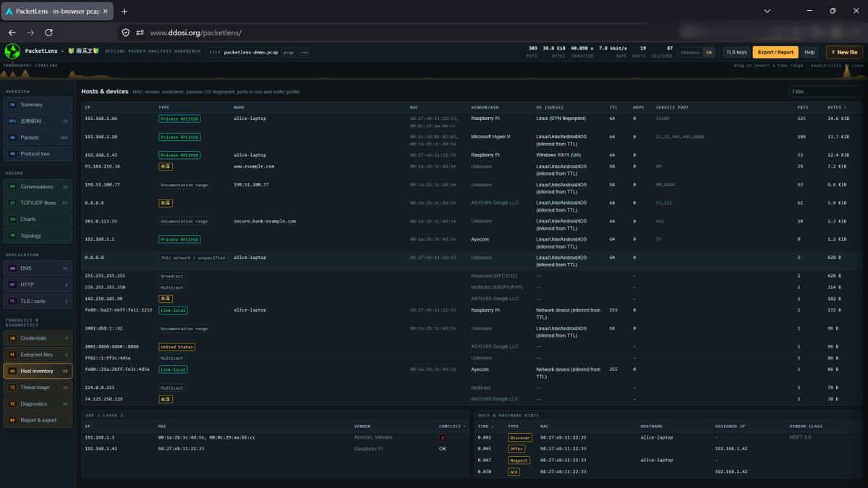Click the PacketLens logo icon
The height and width of the screenshot is (488, 868).
coord(12,51)
